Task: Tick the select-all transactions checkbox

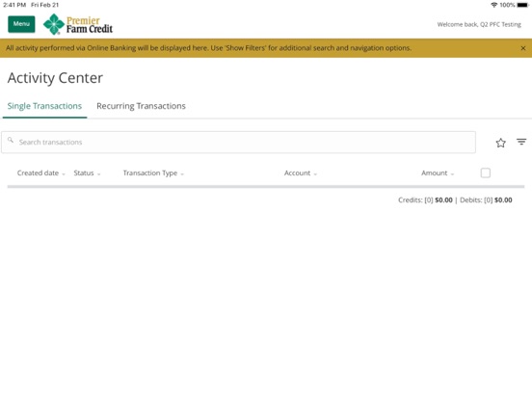Action: click(486, 173)
